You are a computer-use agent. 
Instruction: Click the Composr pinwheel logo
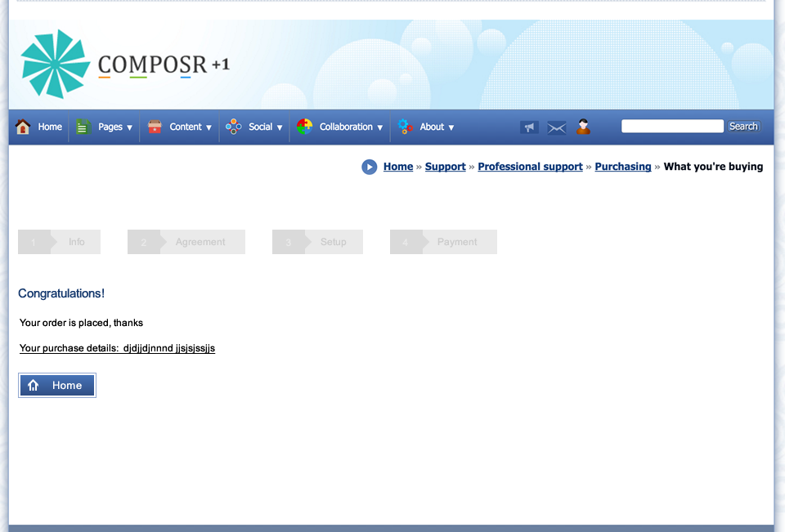[56, 64]
